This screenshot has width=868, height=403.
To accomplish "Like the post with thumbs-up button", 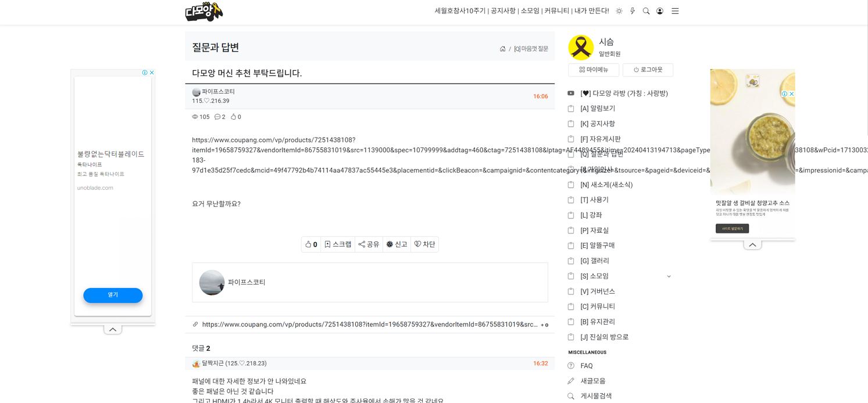I will pyautogui.click(x=311, y=244).
